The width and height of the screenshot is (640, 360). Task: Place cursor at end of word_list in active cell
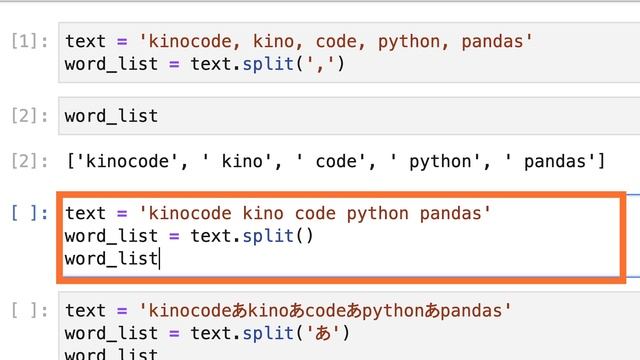click(159, 259)
